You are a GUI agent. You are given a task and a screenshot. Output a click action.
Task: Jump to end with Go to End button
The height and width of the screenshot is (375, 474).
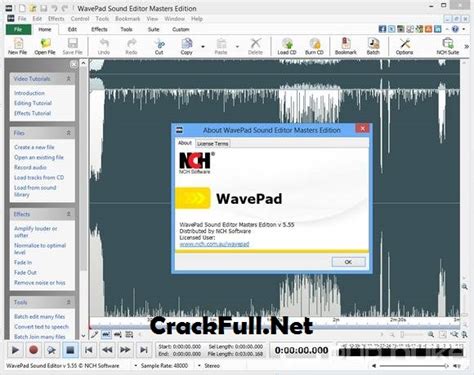(x=144, y=350)
